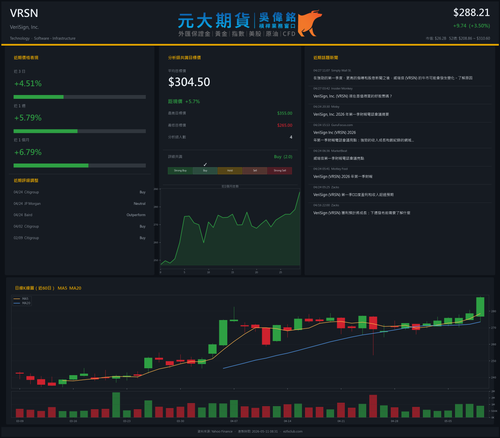Select the Buy rating segment
Viewport: 500px width, 438px height.
tap(205, 171)
